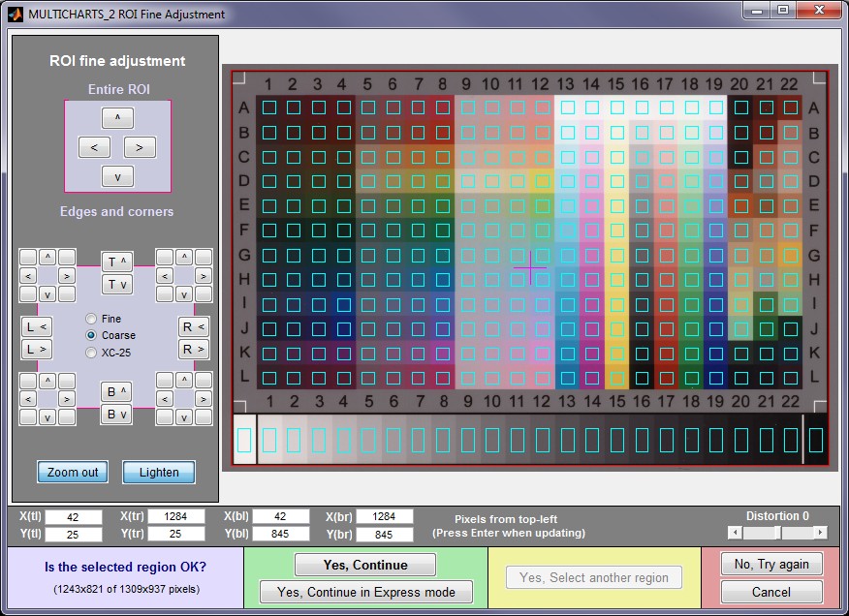
Task: Click the Zoom out button
Action: click(73, 472)
